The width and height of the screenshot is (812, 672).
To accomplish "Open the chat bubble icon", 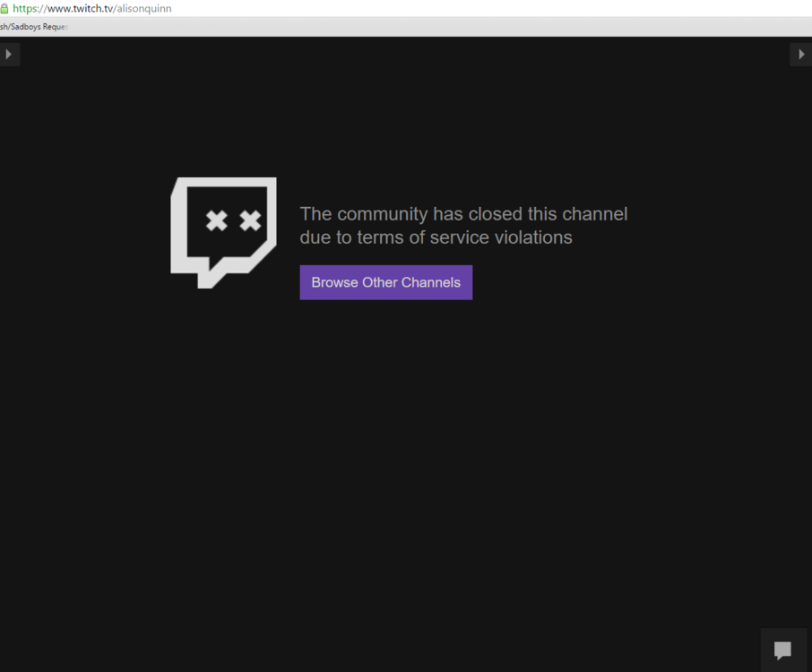I will pos(783,650).
